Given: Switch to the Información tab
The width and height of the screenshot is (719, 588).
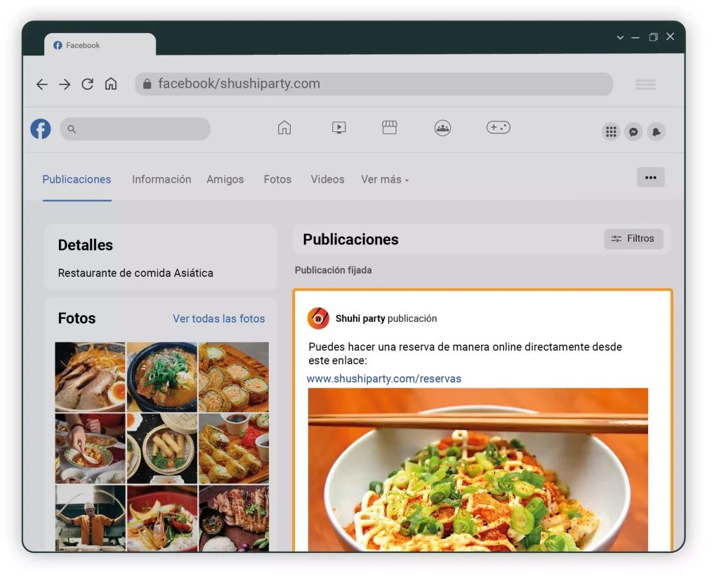Looking at the screenshot, I should point(161,179).
